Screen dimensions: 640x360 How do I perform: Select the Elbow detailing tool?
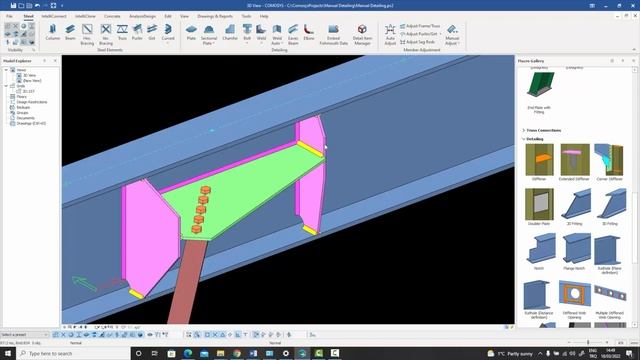(x=309, y=32)
